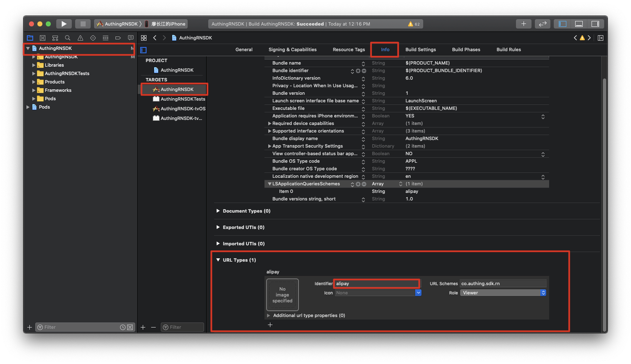Open the Find navigator magnifier icon

(68, 38)
